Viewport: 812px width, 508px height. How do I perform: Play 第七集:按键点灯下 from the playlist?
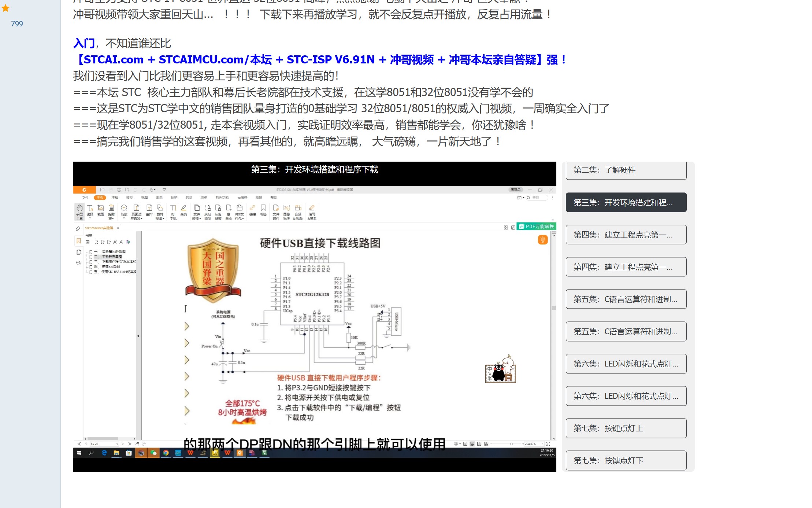[626, 460]
